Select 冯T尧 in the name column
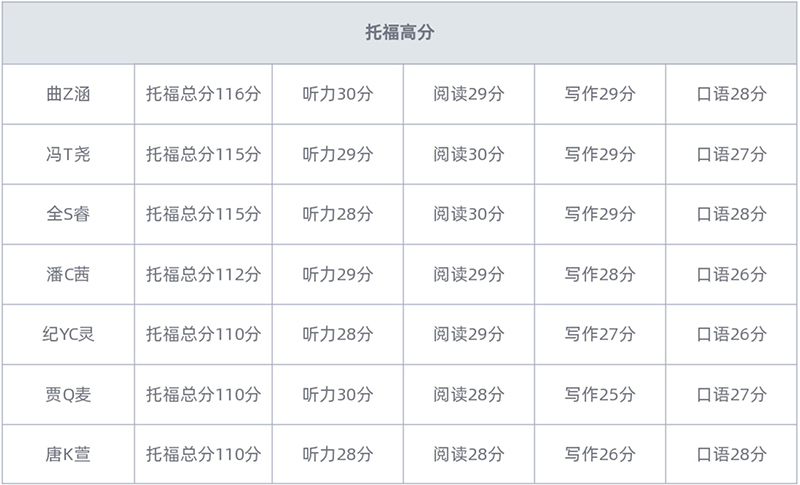The image size is (800, 485). tap(68, 154)
